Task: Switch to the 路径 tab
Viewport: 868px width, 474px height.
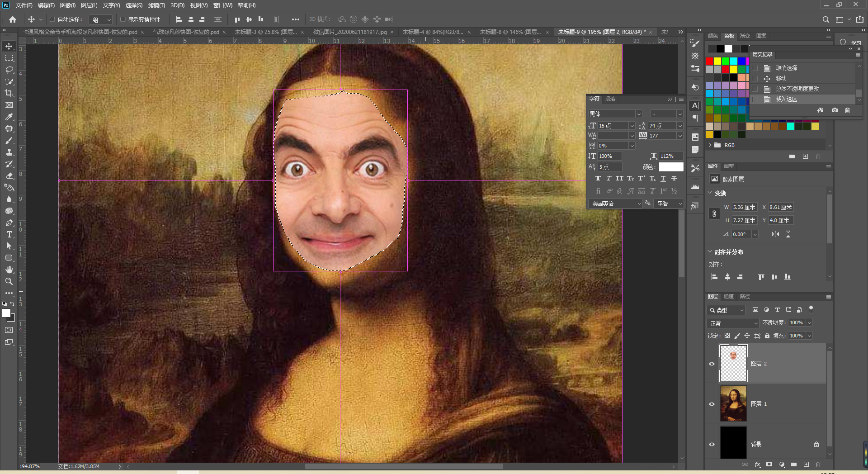Action: [745, 296]
